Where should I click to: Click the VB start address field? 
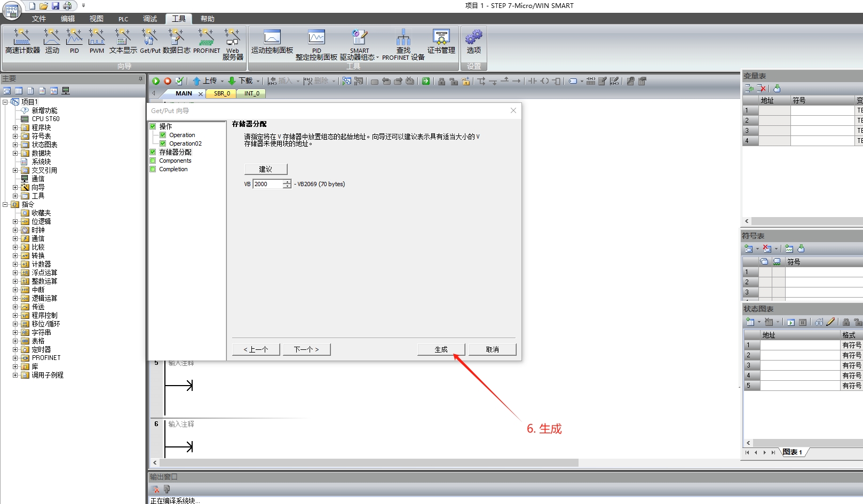click(x=267, y=184)
